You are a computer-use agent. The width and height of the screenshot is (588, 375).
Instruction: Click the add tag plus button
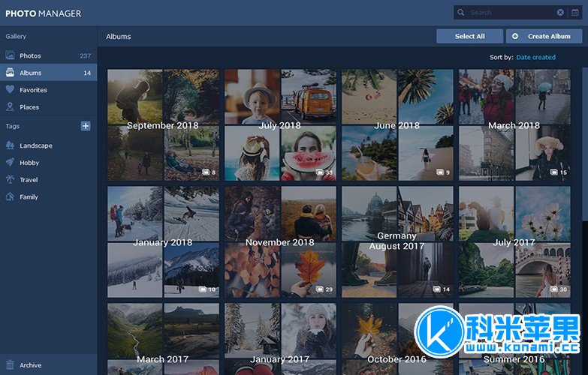coord(86,126)
